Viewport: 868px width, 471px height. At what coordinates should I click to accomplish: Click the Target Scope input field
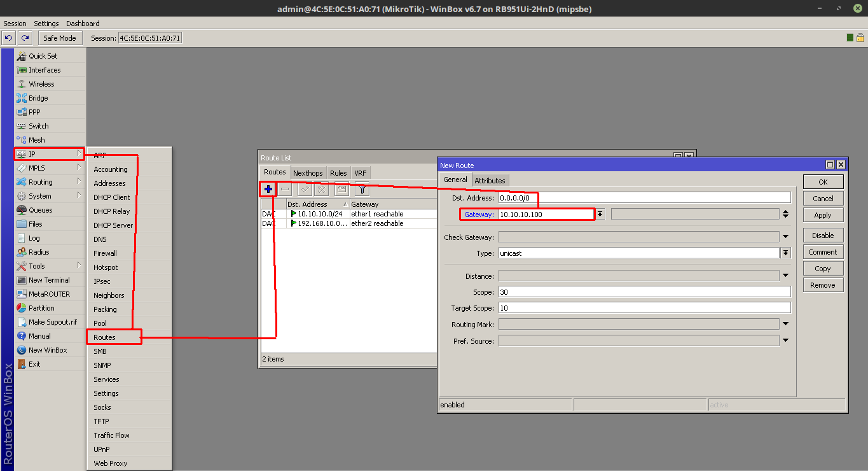pyautogui.click(x=644, y=308)
